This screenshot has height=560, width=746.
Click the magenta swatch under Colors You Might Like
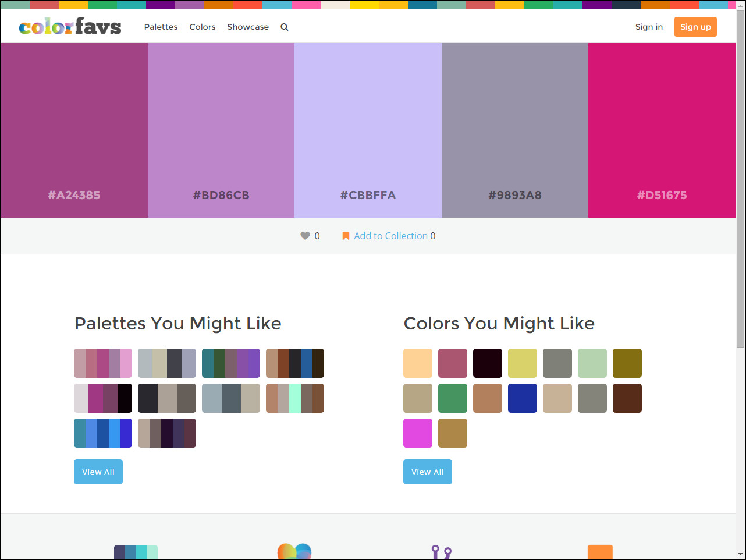(x=417, y=433)
